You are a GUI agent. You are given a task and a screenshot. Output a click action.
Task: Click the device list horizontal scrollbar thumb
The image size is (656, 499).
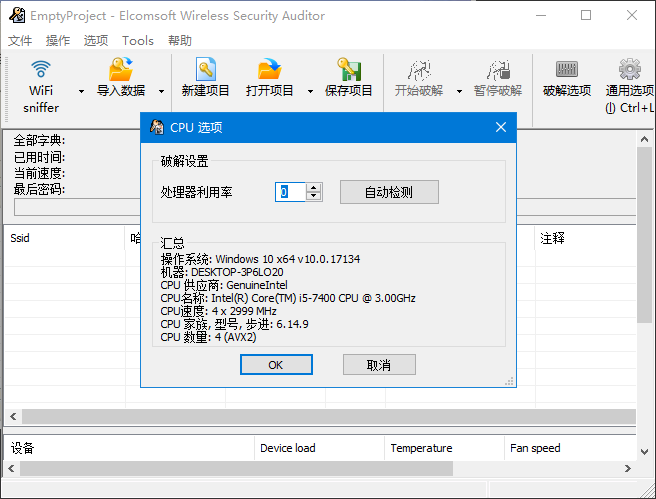coord(236,468)
